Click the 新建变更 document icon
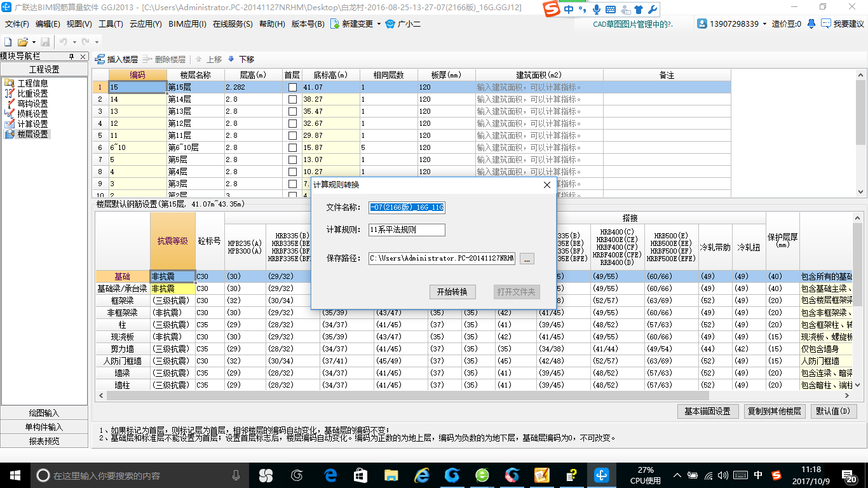Screen dimensions: 868x488 pos(335,24)
